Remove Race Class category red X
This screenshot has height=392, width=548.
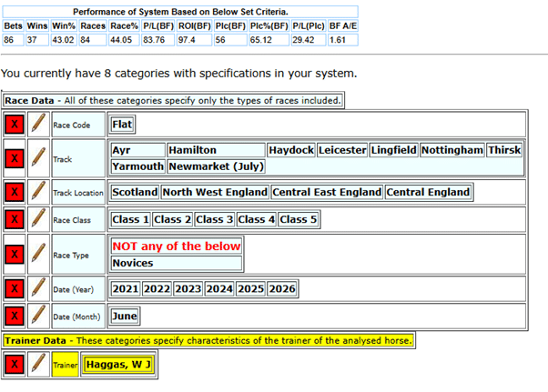click(x=15, y=219)
